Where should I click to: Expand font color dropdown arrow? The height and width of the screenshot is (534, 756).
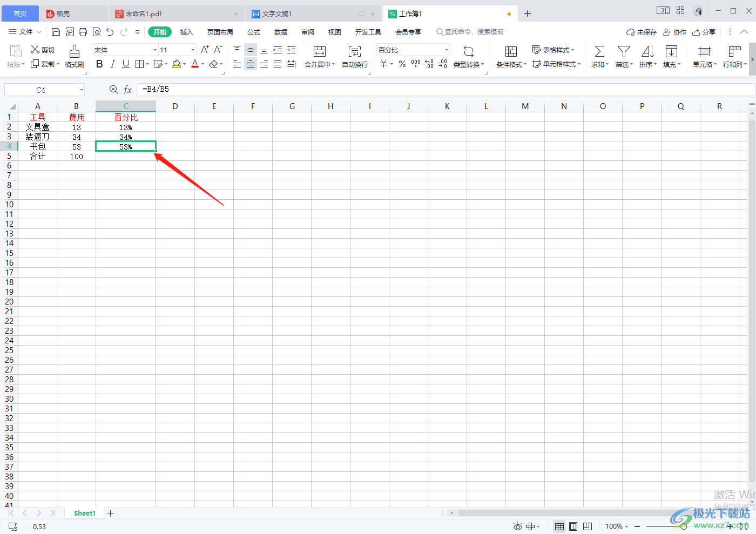pyautogui.click(x=203, y=64)
